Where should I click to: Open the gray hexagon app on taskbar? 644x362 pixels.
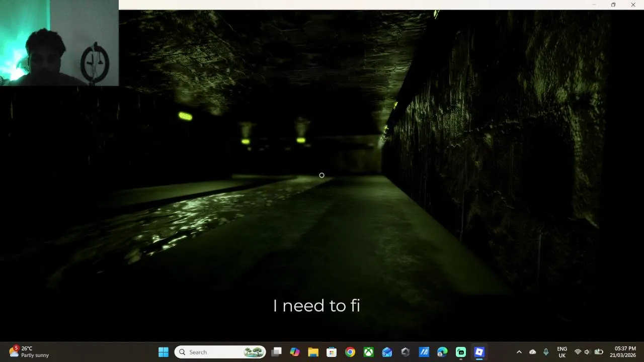(406, 352)
